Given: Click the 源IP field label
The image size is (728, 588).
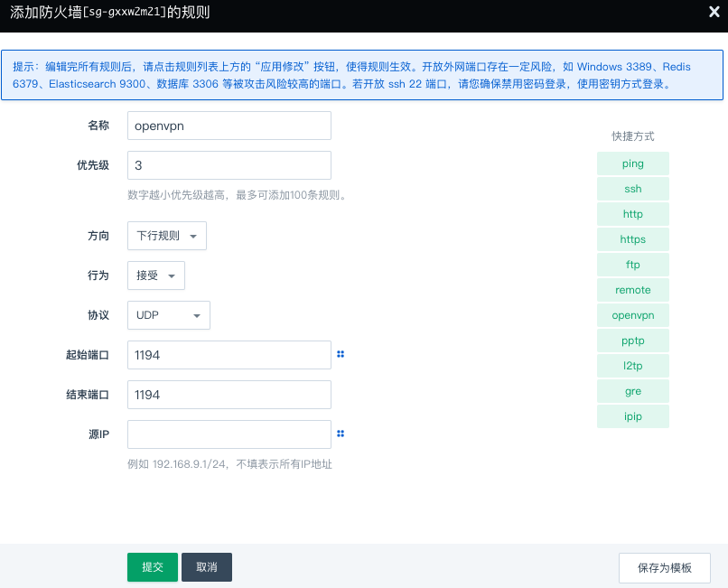Looking at the screenshot, I should 98,434.
